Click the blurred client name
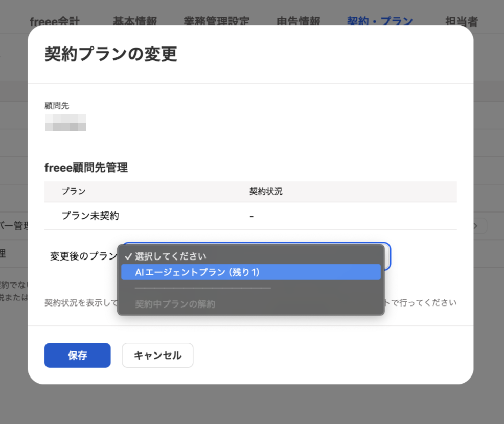Screen dimensions: 504x424 coord(65,123)
